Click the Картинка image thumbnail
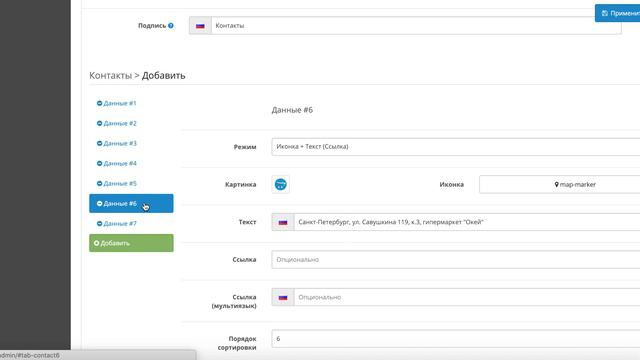The height and width of the screenshot is (360, 640). (280, 184)
